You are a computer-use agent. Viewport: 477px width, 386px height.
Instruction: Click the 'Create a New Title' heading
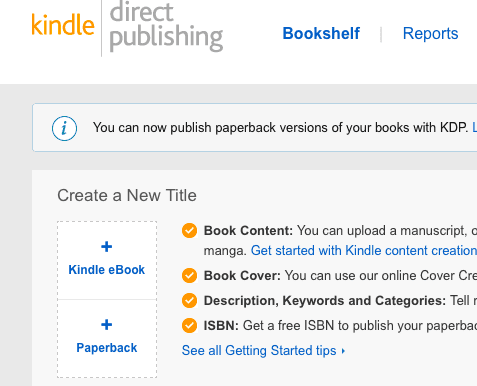click(x=127, y=195)
